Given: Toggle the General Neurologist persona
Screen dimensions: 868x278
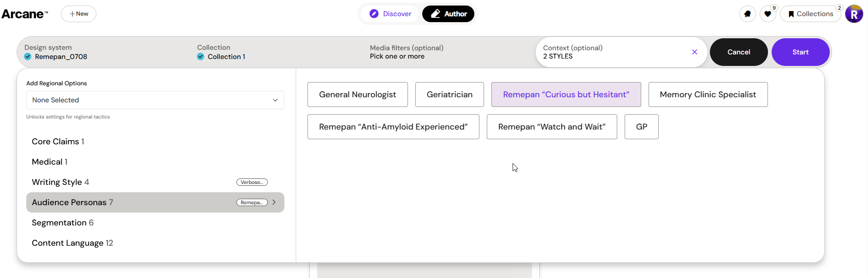Looking at the screenshot, I should (357, 95).
